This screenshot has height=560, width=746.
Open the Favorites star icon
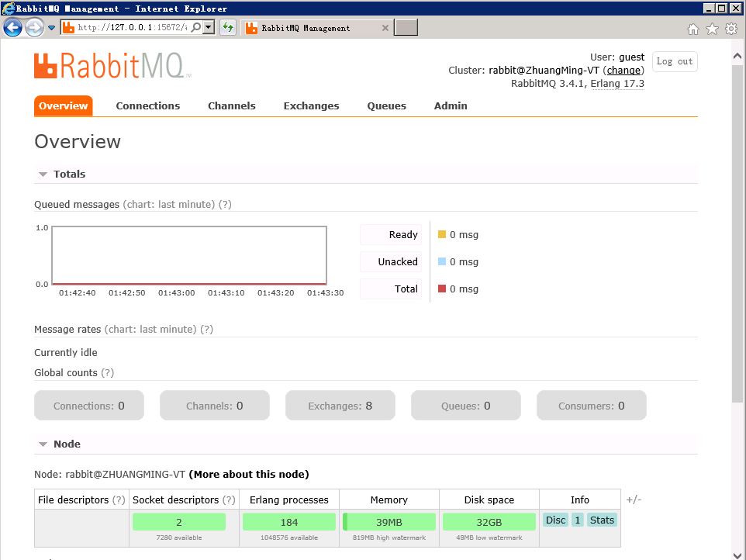click(712, 29)
